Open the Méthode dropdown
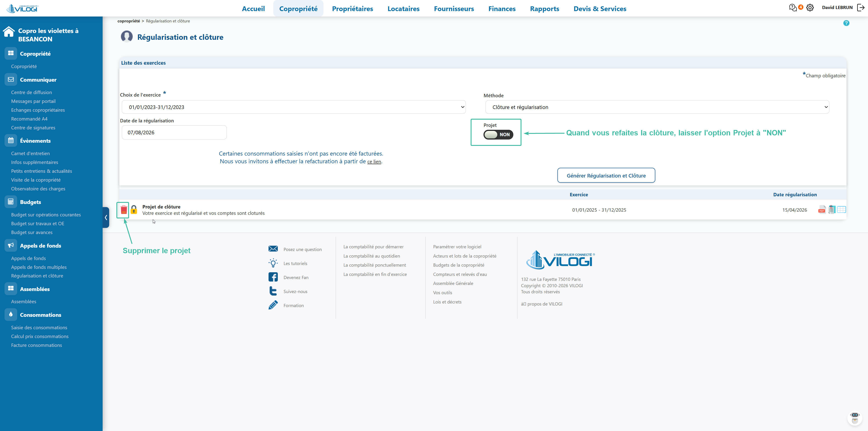Image resolution: width=868 pixels, height=431 pixels. point(657,107)
